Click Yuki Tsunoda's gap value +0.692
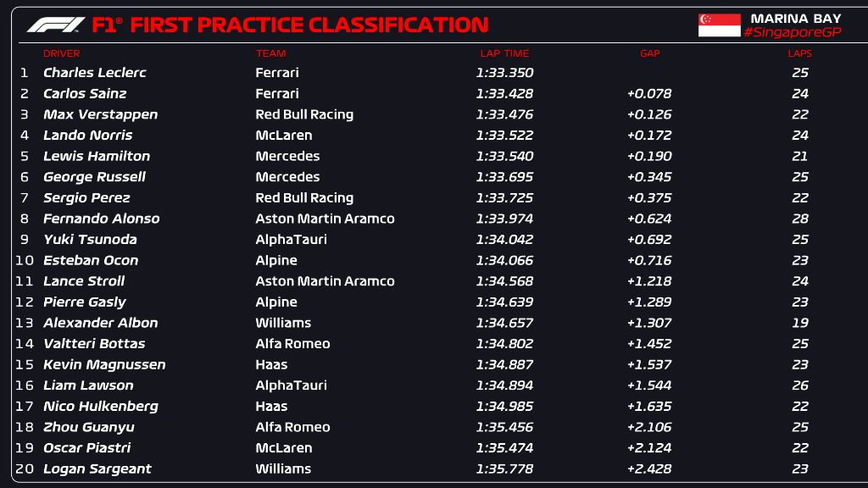The image size is (868, 488). tap(649, 240)
